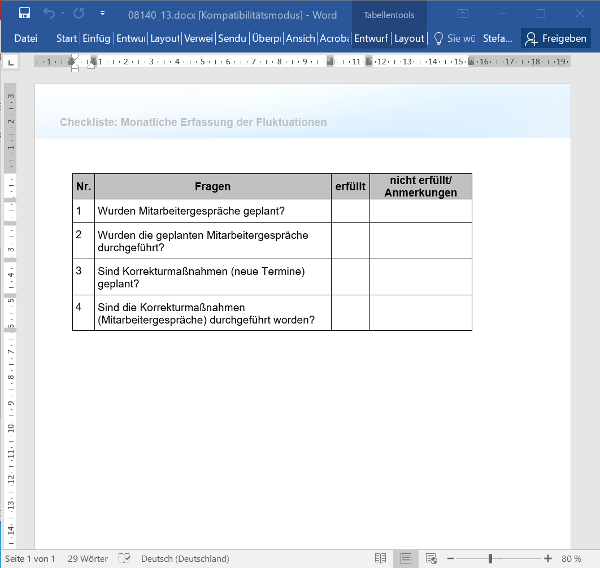The height and width of the screenshot is (568, 600).
Task: Open the Datei menu tab
Action: click(x=26, y=38)
